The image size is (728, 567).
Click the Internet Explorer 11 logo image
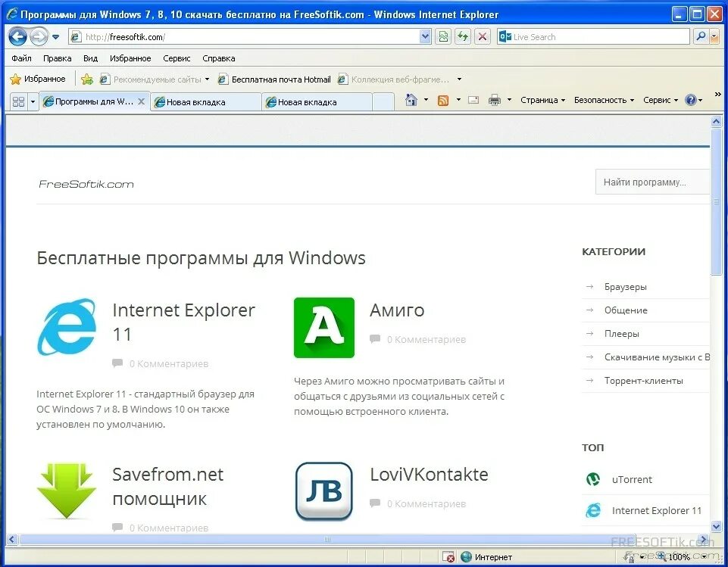[x=67, y=327]
